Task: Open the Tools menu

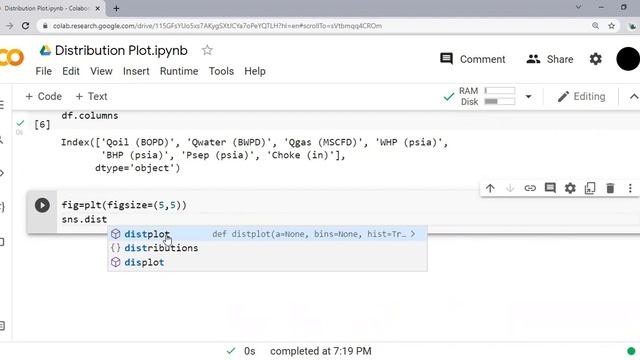Action: pos(221,71)
